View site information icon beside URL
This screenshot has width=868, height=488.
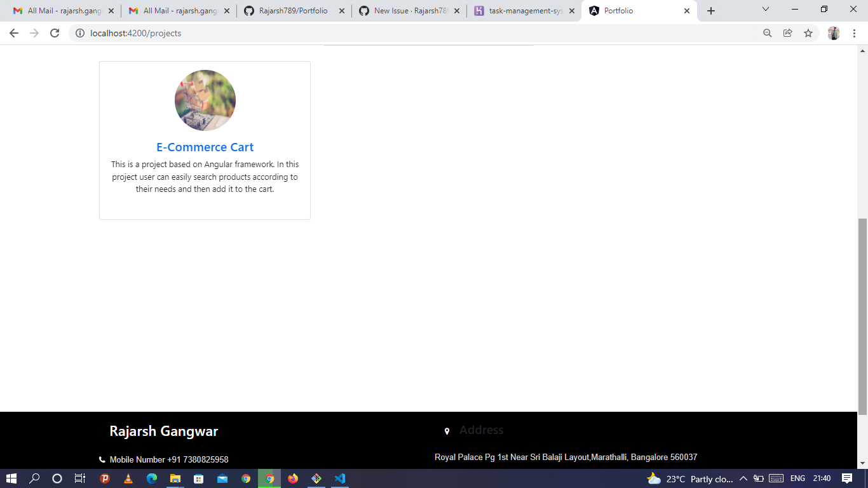point(80,33)
